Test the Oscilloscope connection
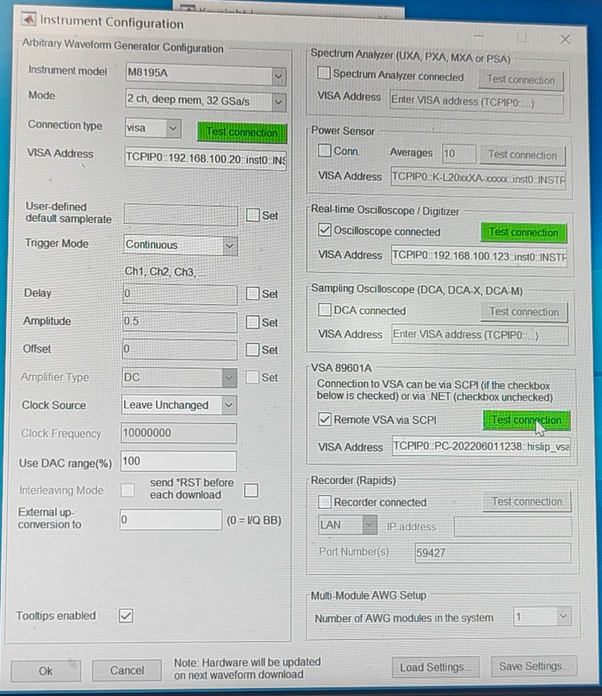The height and width of the screenshot is (696, 602). tap(524, 233)
